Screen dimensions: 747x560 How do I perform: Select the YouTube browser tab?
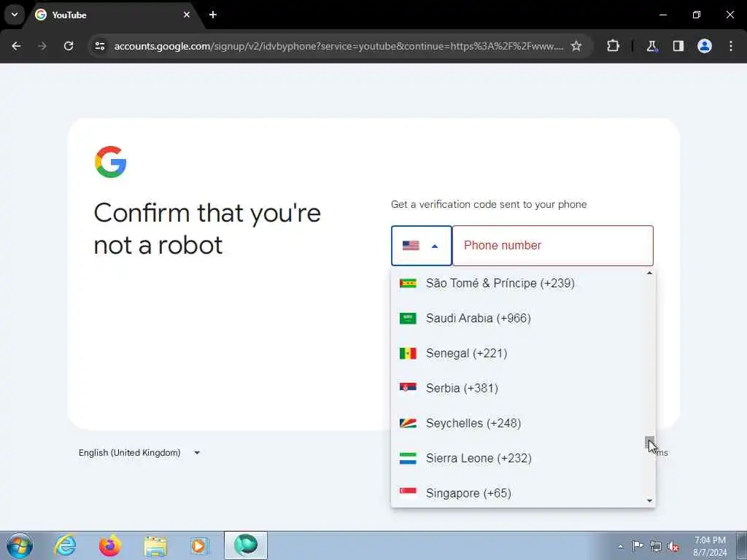[113, 15]
